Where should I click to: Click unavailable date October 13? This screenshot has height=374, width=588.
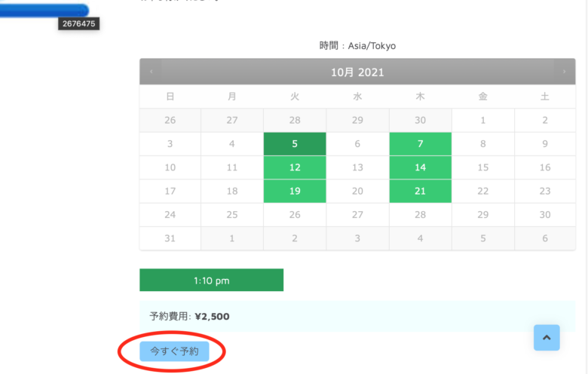tap(357, 167)
